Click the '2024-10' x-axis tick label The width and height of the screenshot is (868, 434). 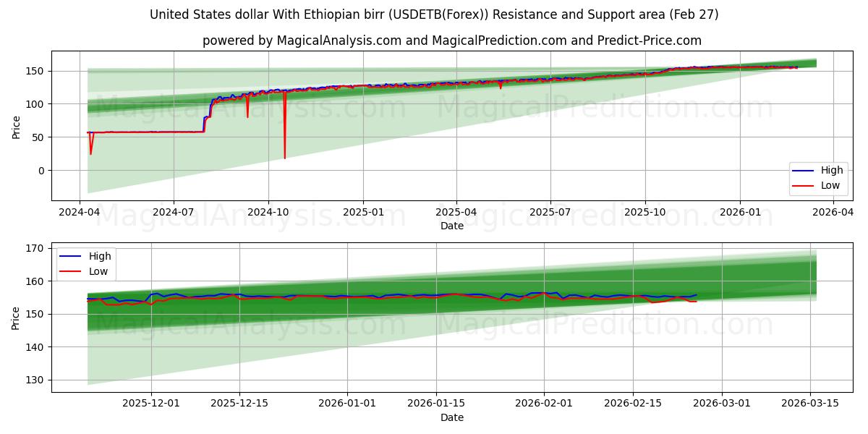click(x=268, y=213)
